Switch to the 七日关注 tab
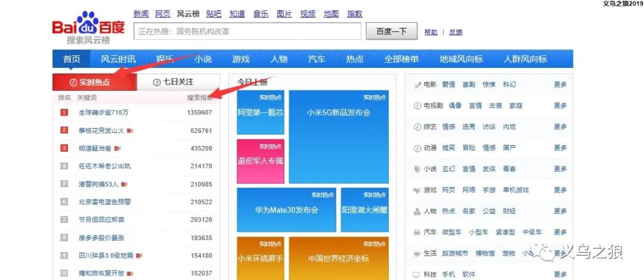Screen dimensions: 644x280 click(174, 82)
